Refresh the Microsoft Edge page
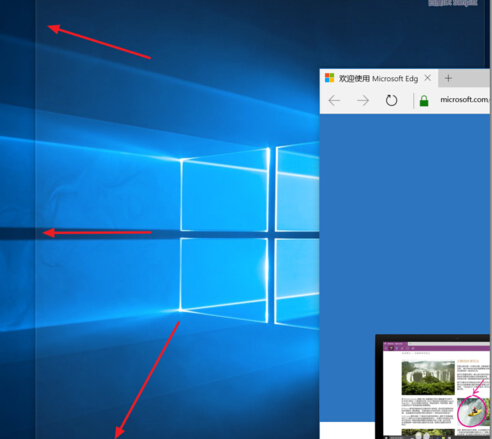Image resolution: width=492 pixels, height=439 pixels. [x=391, y=100]
